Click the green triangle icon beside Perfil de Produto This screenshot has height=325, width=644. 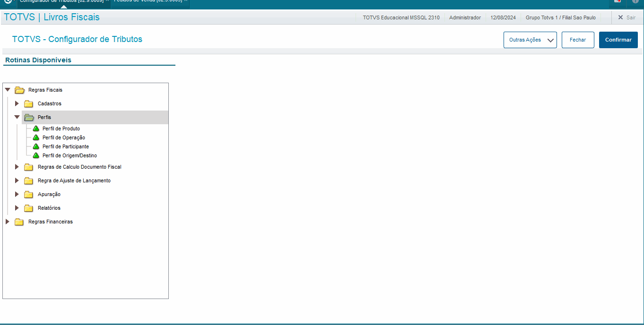tap(36, 128)
